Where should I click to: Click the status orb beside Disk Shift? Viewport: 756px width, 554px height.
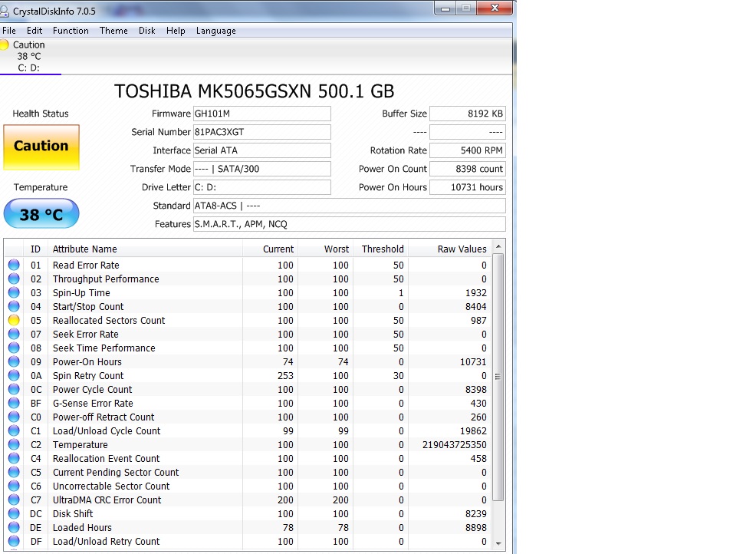pos(14,514)
